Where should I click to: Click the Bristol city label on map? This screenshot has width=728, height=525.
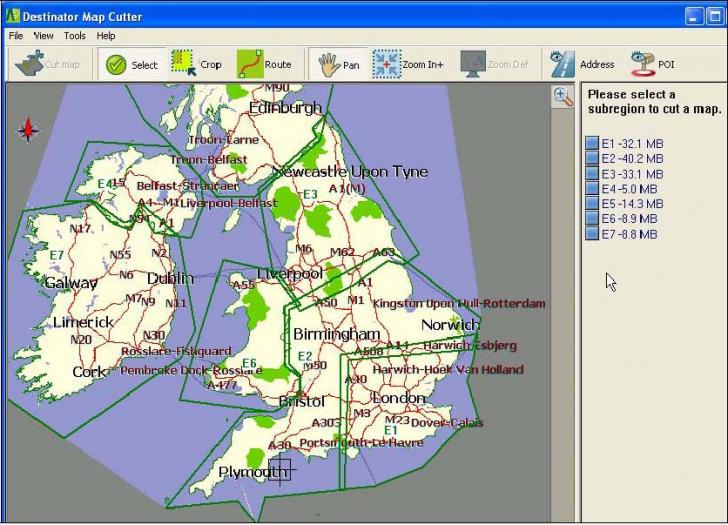[x=302, y=401]
